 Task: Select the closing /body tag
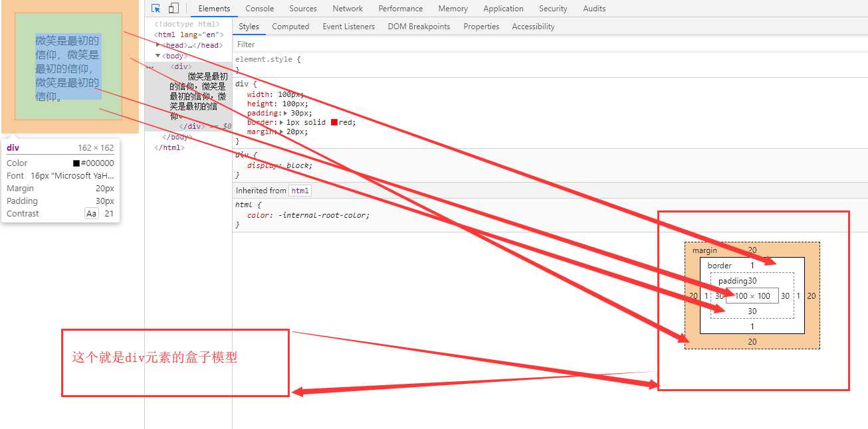click(x=177, y=137)
